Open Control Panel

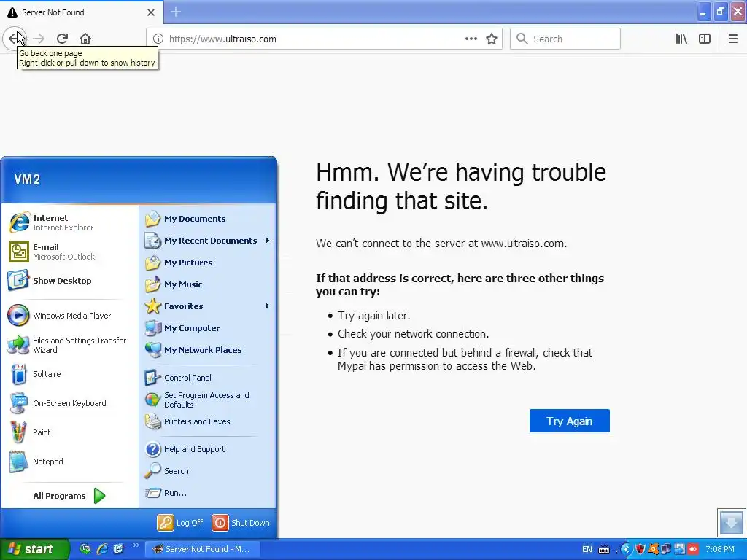click(208, 378)
